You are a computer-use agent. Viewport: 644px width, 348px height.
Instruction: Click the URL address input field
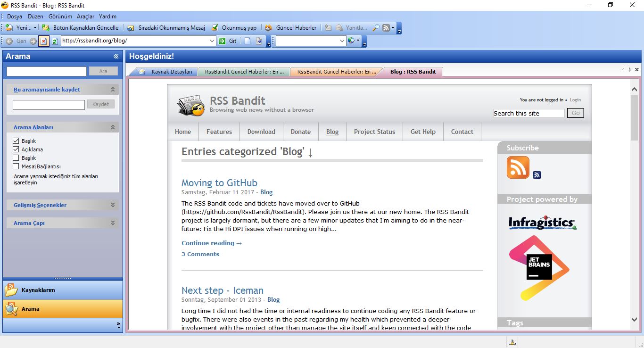pyautogui.click(x=135, y=41)
